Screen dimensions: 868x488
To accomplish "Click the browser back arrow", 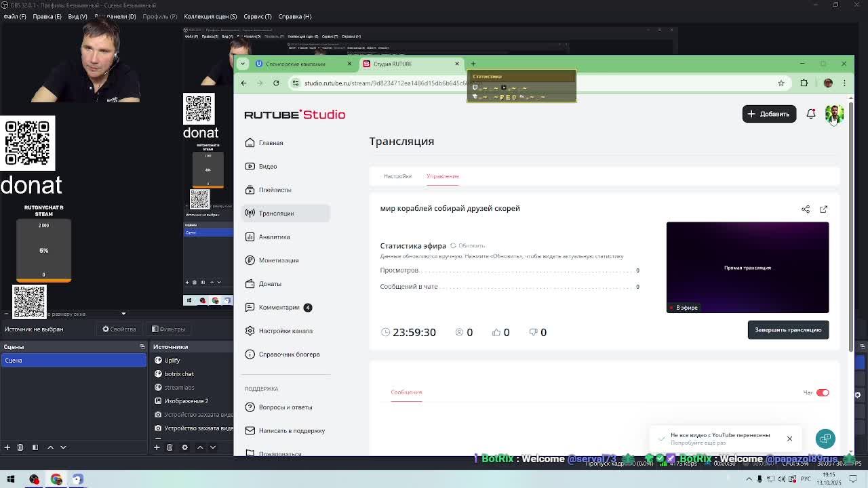I will [x=243, y=83].
